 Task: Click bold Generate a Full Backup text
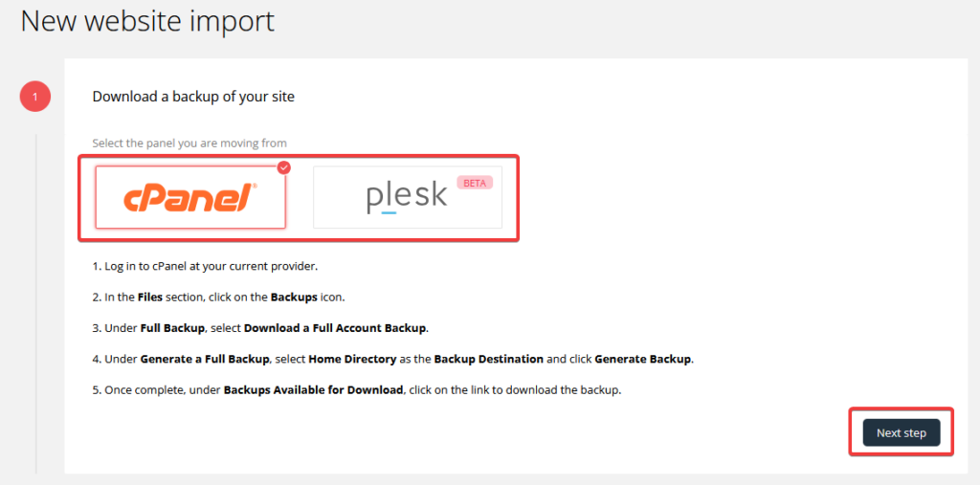click(205, 360)
